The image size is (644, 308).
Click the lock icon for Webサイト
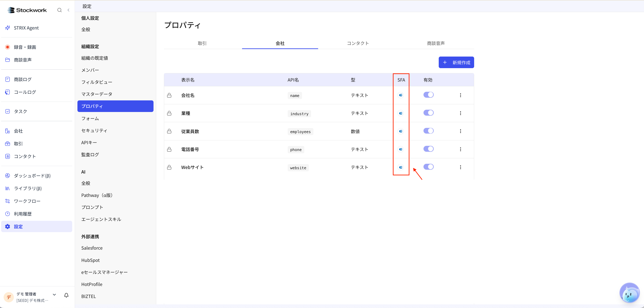(169, 167)
